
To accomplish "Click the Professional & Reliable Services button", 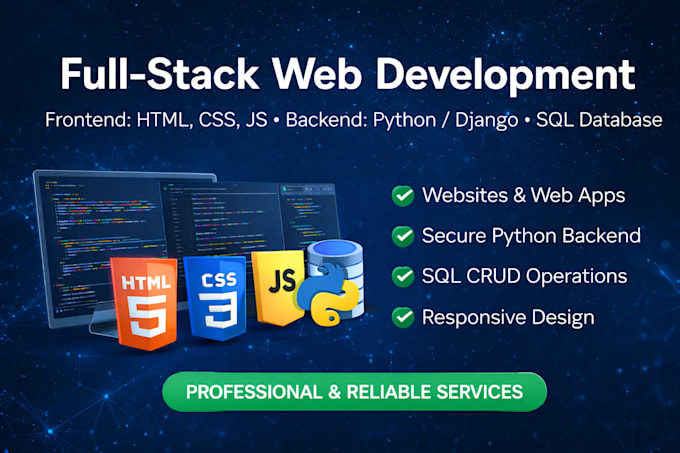I will pyautogui.click(x=354, y=392).
